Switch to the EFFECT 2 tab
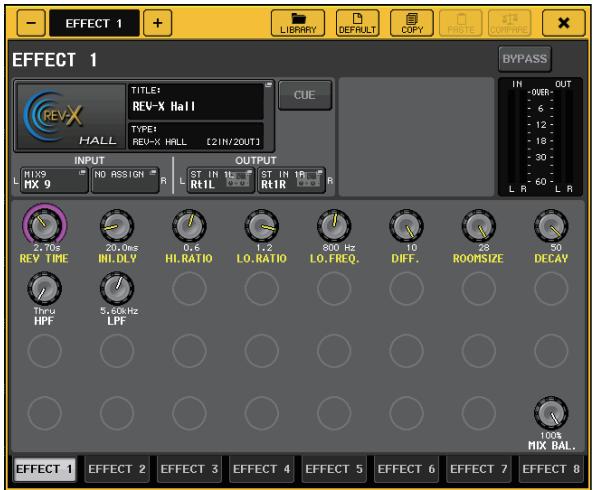Viewport: 593px width, 490px height. coord(117,469)
